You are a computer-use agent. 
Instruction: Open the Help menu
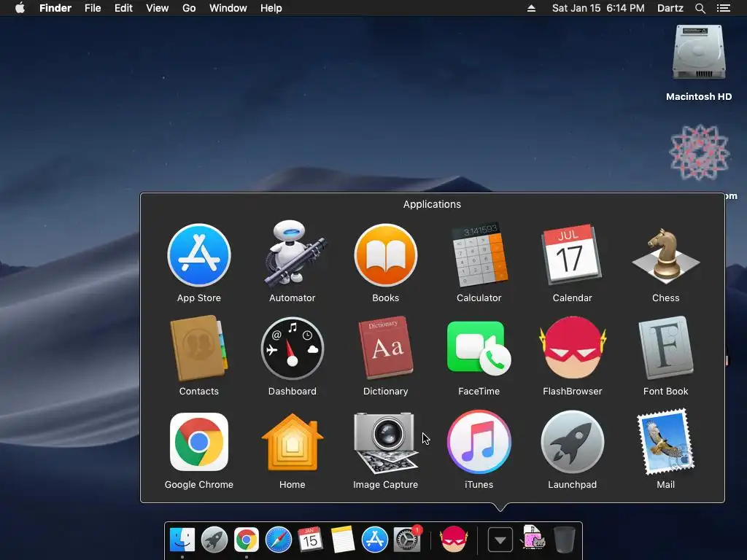271,8
